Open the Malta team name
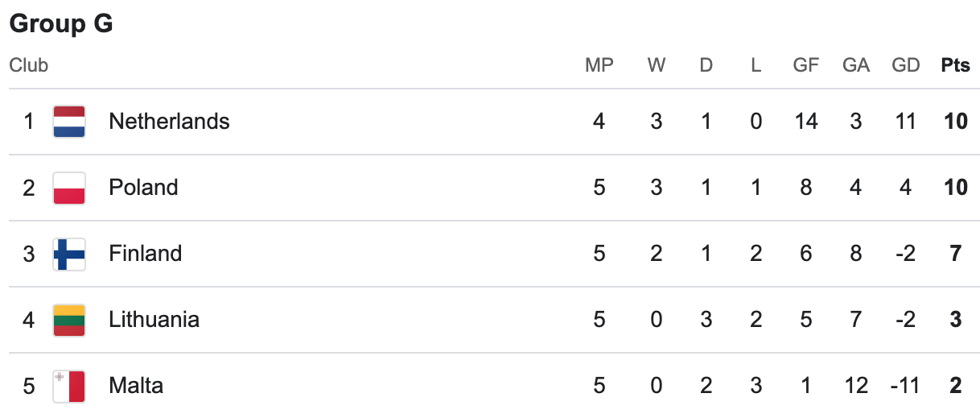 tap(136, 386)
